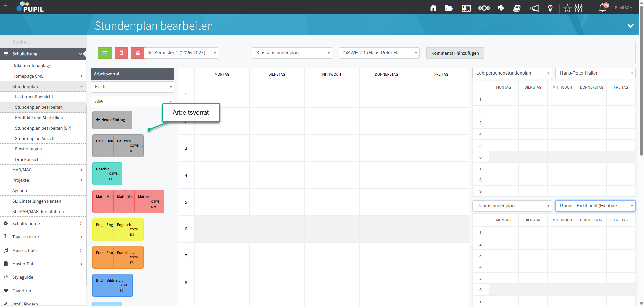
Task: Click the Tagesstruktur sidebar icon
Action: 5,237
